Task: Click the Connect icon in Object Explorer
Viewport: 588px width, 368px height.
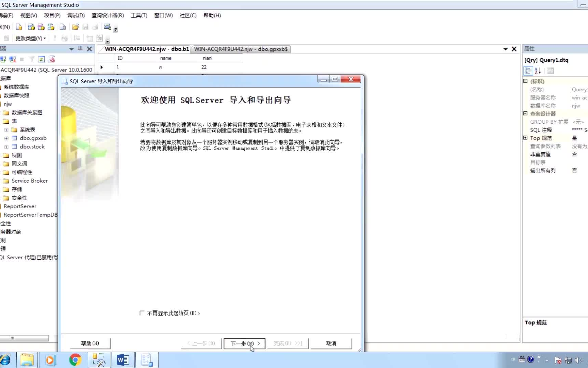Action: (3, 59)
